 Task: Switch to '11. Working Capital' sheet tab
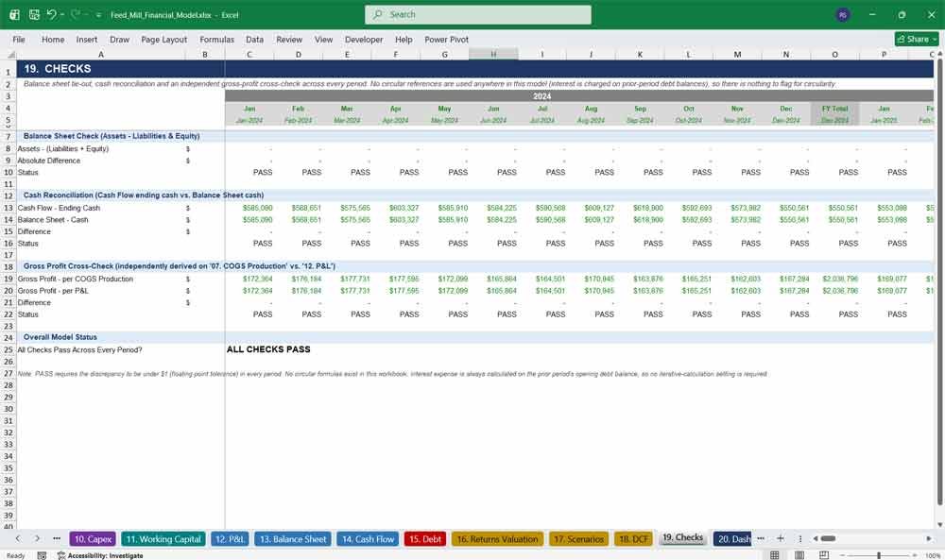[x=163, y=539]
